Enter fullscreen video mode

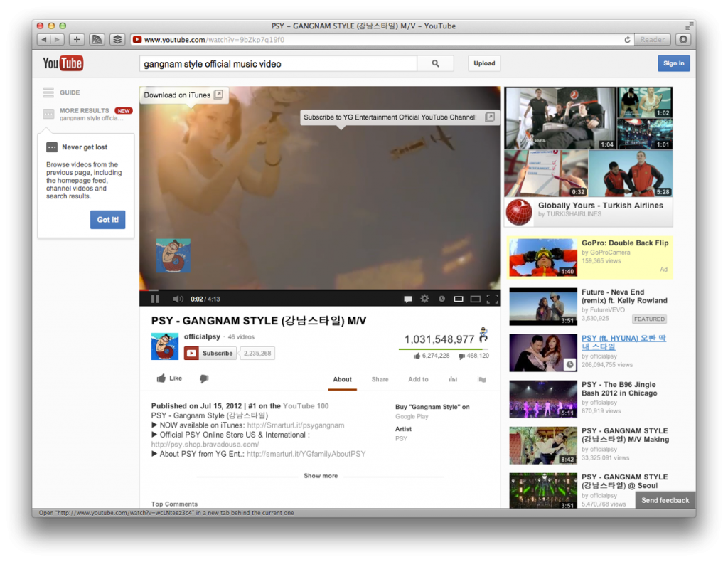point(493,299)
